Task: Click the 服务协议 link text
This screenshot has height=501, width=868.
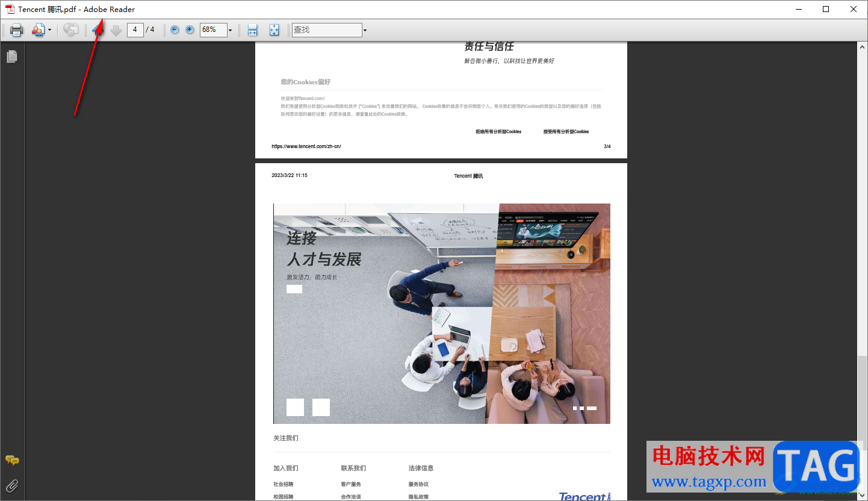Action: click(x=418, y=484)
